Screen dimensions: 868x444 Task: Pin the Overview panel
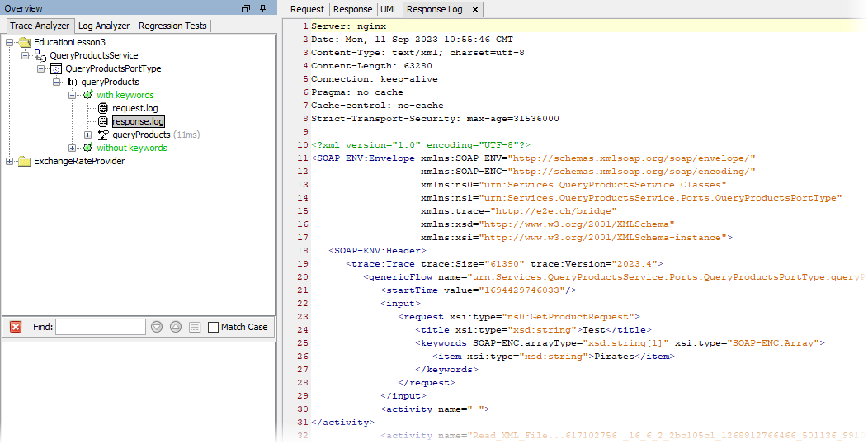click(262, 8)
